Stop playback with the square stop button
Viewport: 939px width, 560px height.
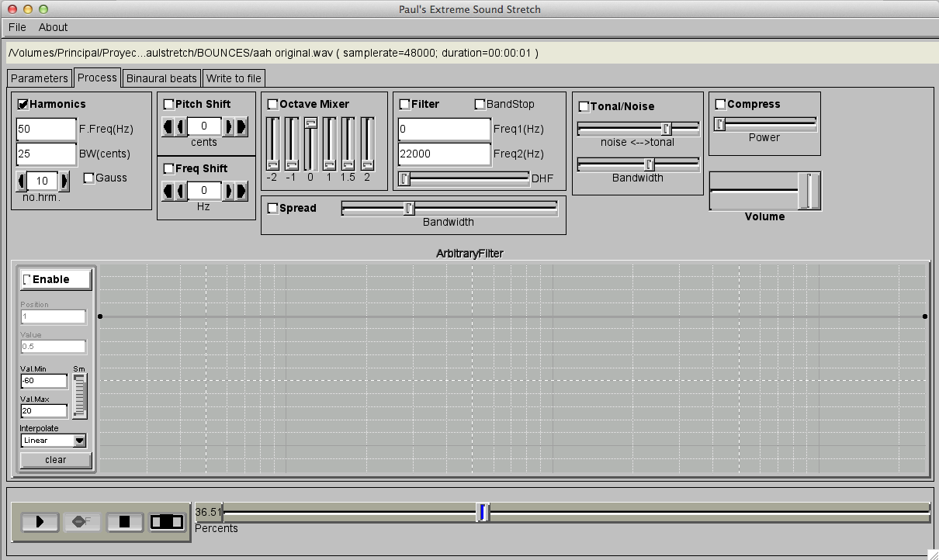(124, 522)
